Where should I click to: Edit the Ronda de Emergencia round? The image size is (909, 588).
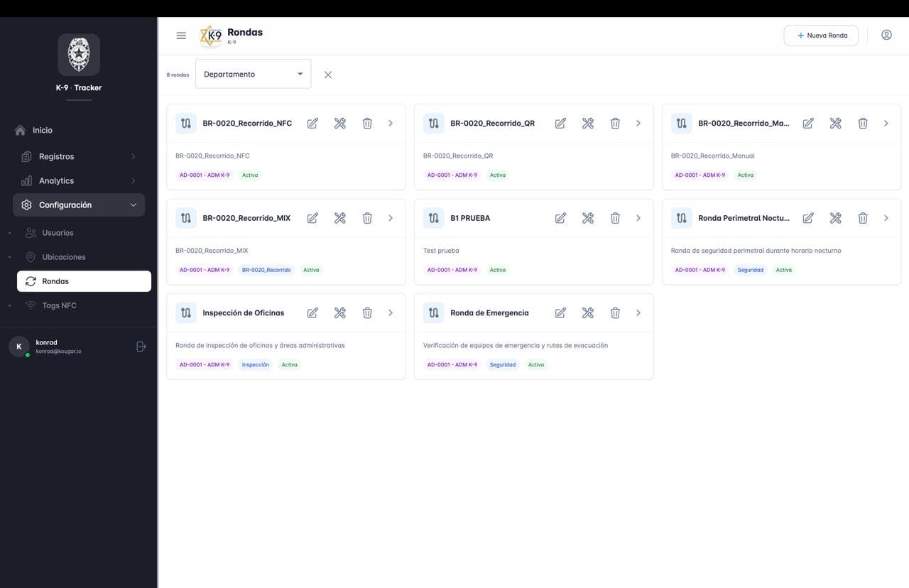[x=560, y=313]
